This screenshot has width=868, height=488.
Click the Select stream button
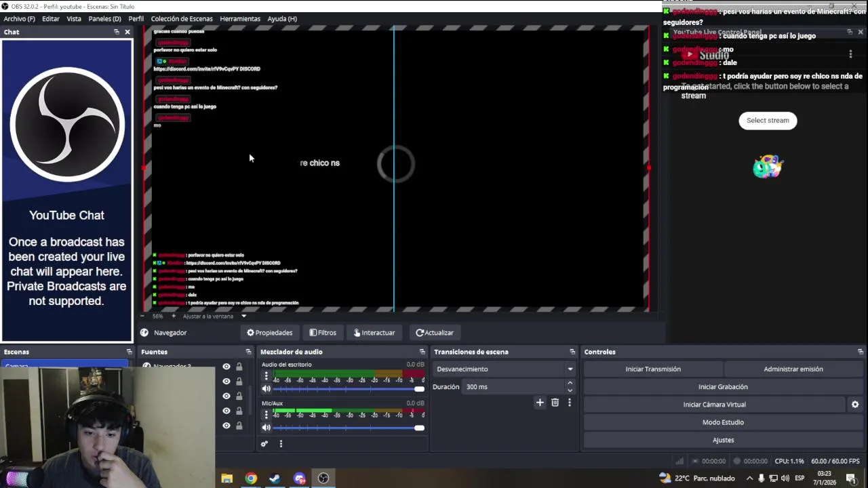coord(768,121)
